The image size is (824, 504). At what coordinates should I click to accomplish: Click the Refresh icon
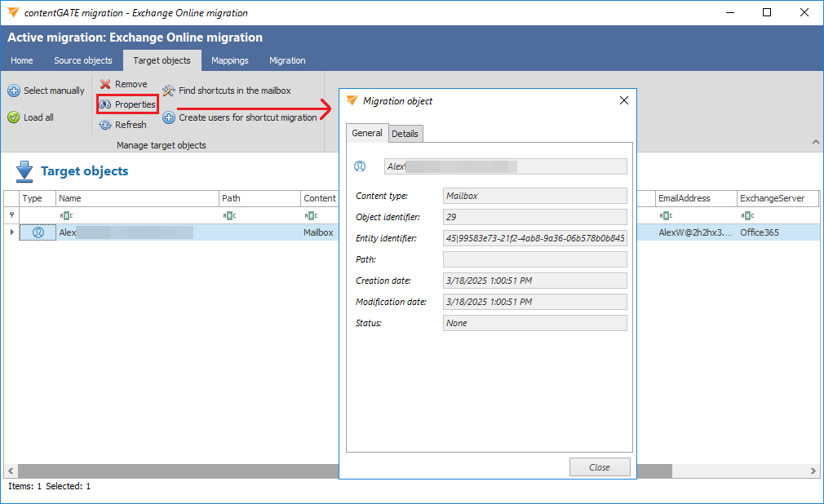tap(105, 125)
